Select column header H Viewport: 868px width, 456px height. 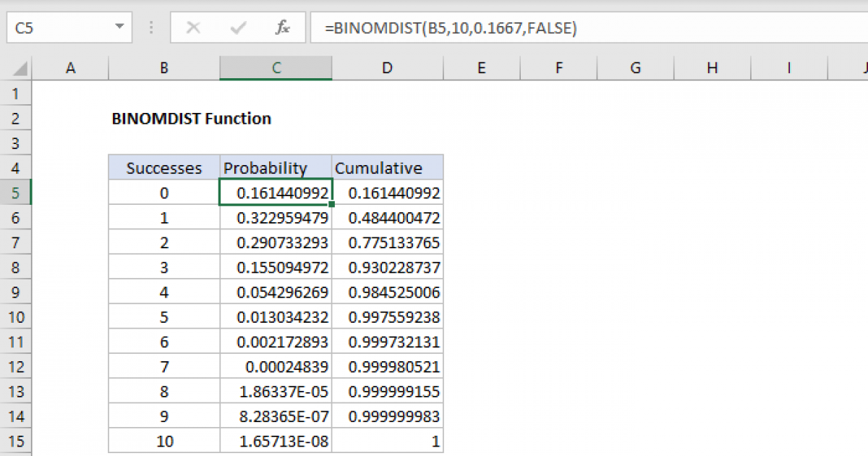[712, 67]
